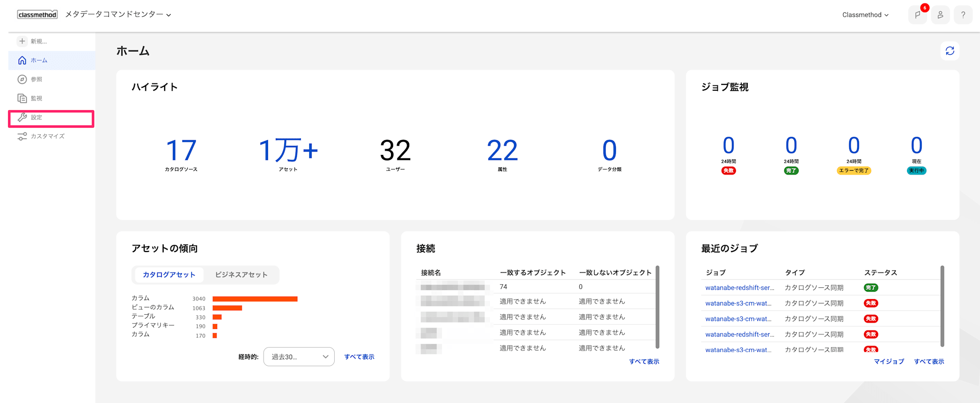The width and height of the screenshot is (980, 403).
Task: Open カスタマイズ in the sidebar
Action: pos(52,136)
